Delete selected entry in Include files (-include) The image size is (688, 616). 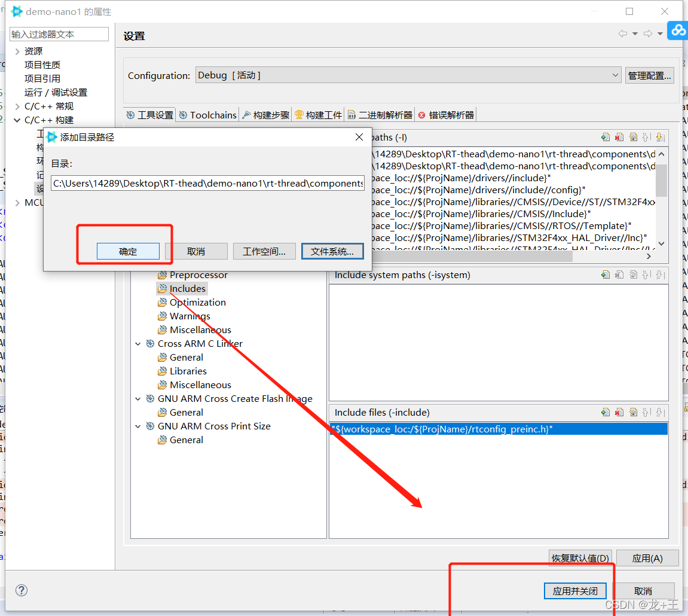[x=619, y=412]
